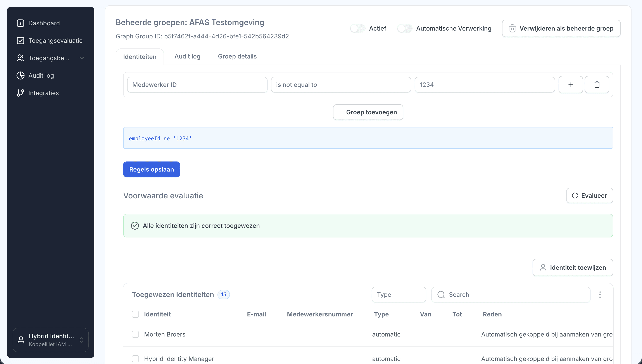Viewport: 642px width, 364px height.
Task: Enable Automatische Verwerking switch
Action: tap(404, 28)
